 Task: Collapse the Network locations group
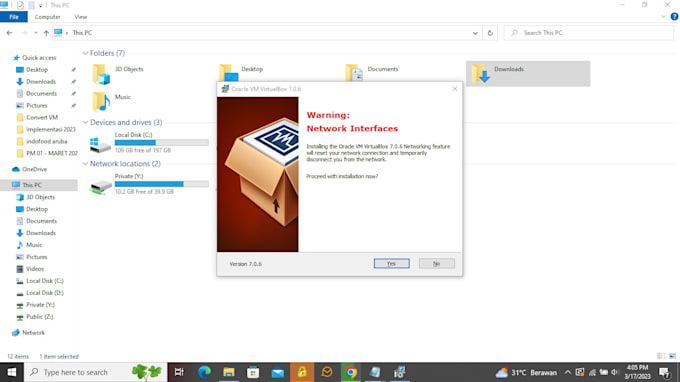(85, 164)
